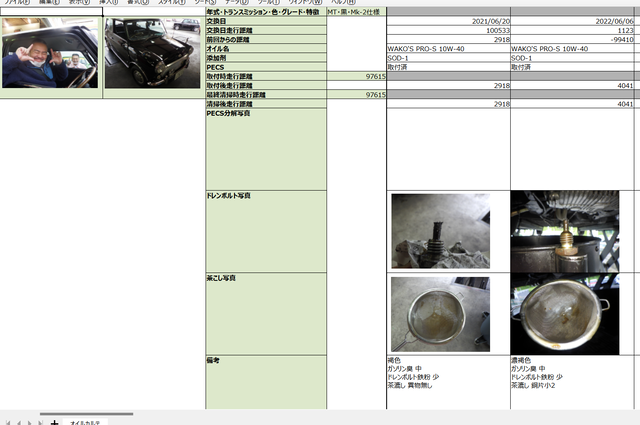
Task: Select the 最終清掃時走行距離 label cell
Action: [266, 95]
